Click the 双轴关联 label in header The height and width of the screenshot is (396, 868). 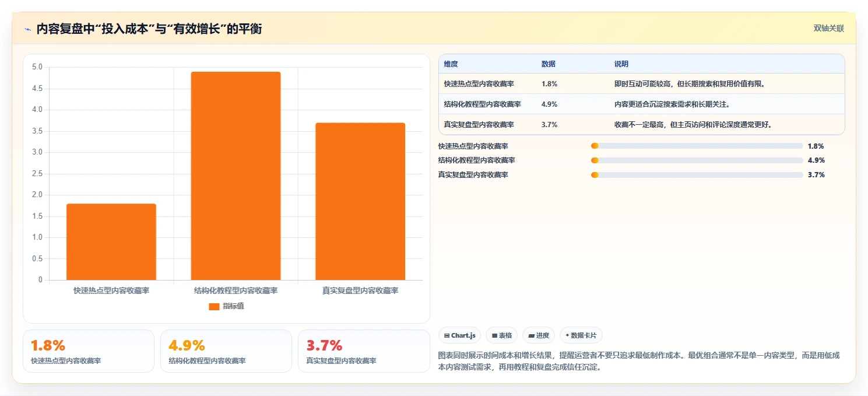828,29
